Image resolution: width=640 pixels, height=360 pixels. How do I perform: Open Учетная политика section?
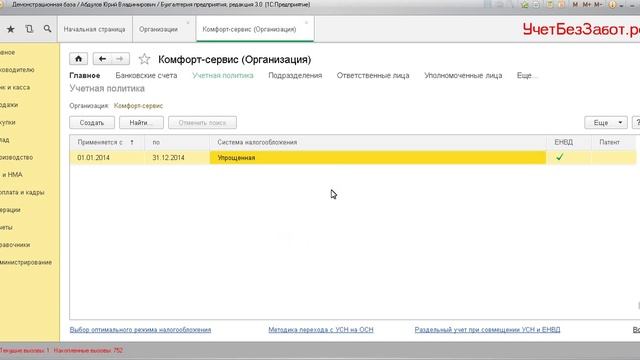(x=223, y=76)
